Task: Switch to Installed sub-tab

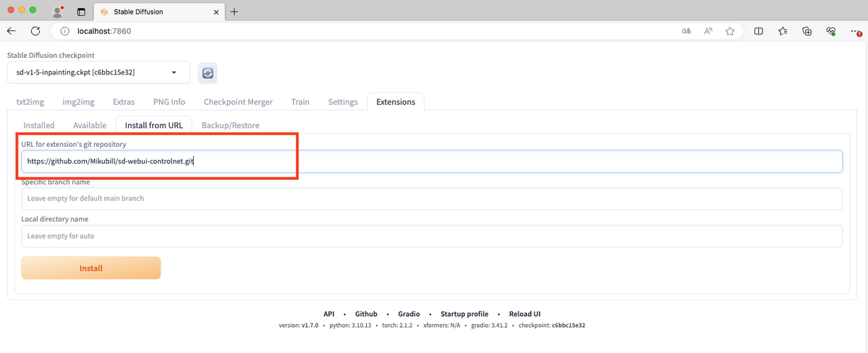Action: coord(39,125)
